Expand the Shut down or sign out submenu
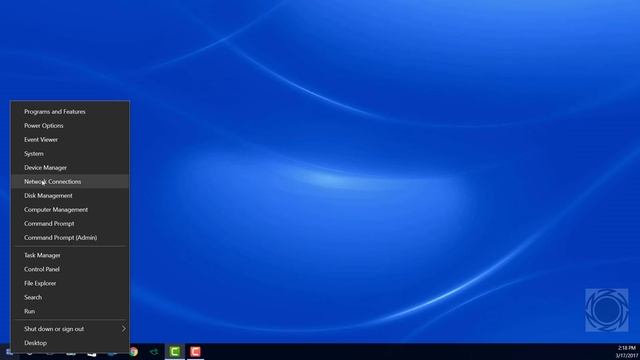Image resolution: width=640 pixels, height=360 pixels. tap(70, 329)
